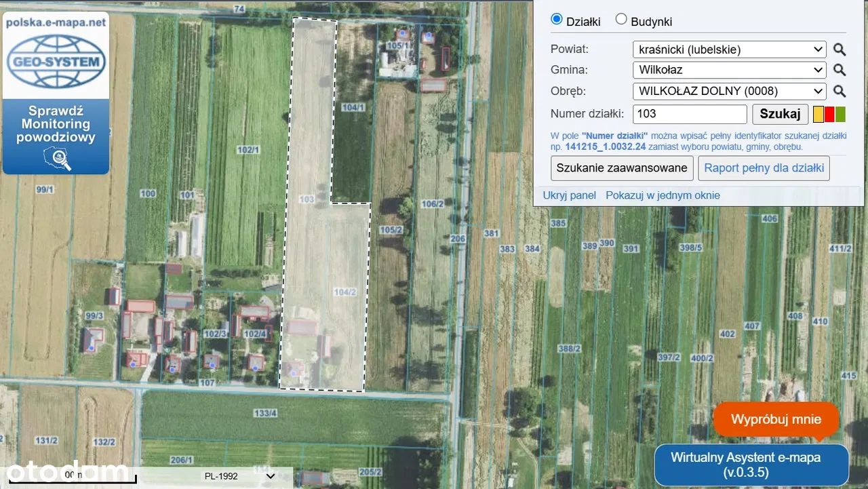Screen dimensions: 868x489
Task: Click the Pokazuj w jednym oknie link
Action: pos(663,195)
